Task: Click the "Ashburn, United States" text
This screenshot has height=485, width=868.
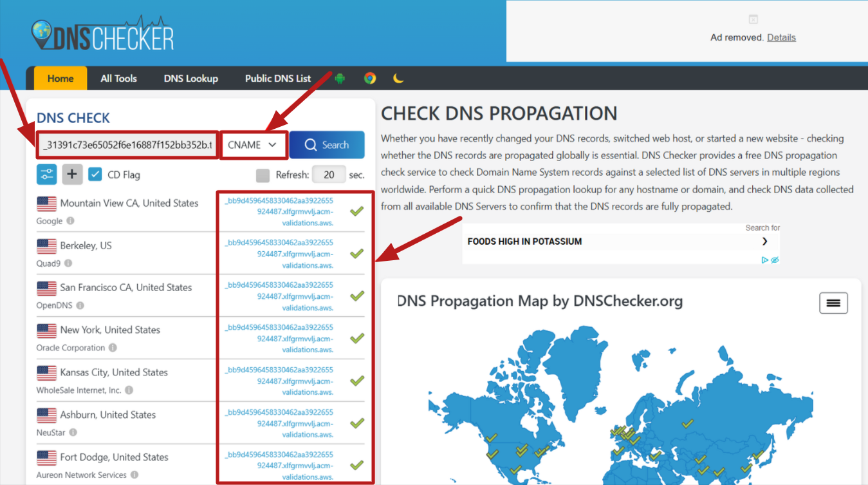Action: [x=108, y=415]
